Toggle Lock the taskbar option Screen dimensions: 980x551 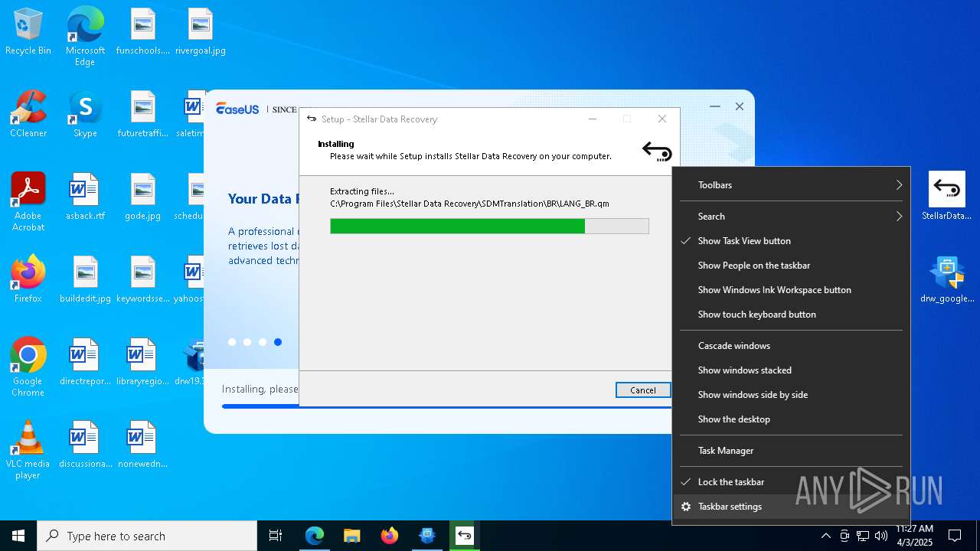pos(791,482)
